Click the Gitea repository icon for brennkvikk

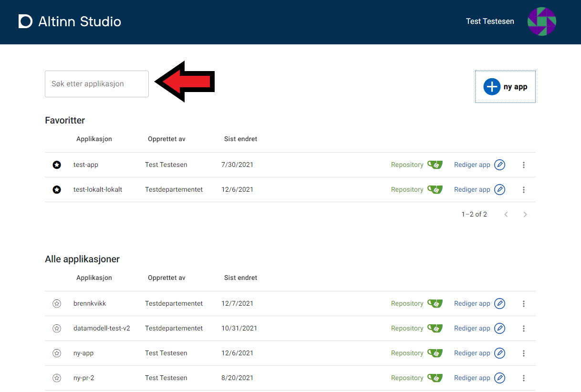click(435, 303)
